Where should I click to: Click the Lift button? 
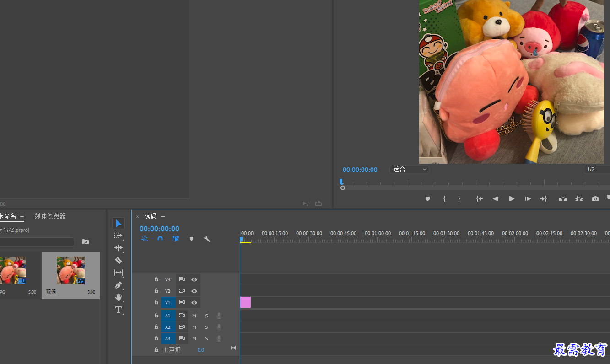tap(563, 199)
